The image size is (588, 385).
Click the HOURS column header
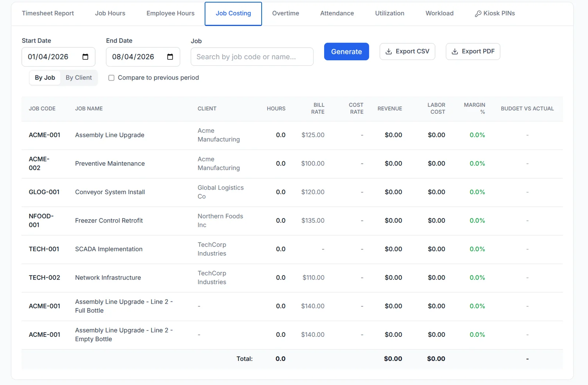276,108
